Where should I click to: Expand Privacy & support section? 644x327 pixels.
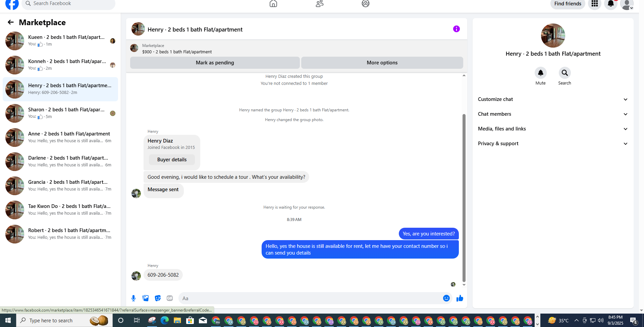click(553, 144)
